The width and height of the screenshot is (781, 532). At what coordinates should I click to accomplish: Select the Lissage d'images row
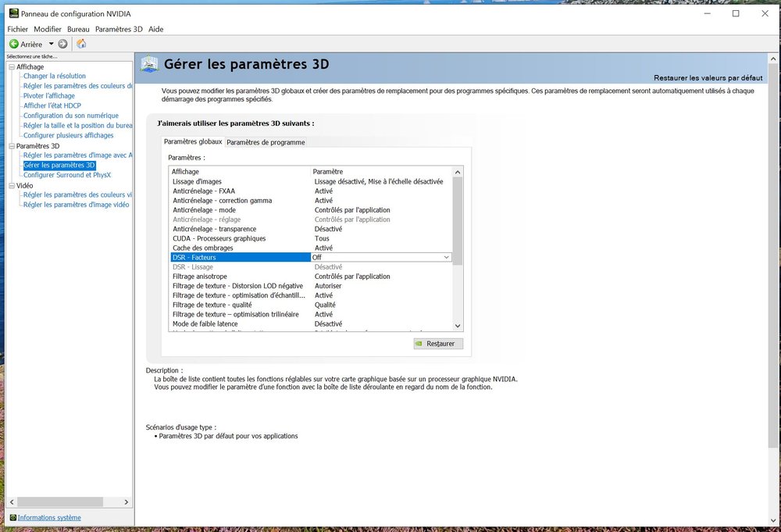coord(312,182)
